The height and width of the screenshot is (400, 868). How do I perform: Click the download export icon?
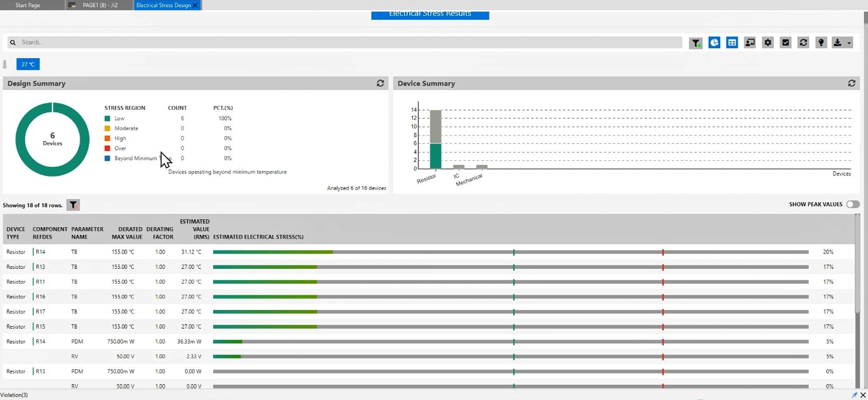pos(837,42)
